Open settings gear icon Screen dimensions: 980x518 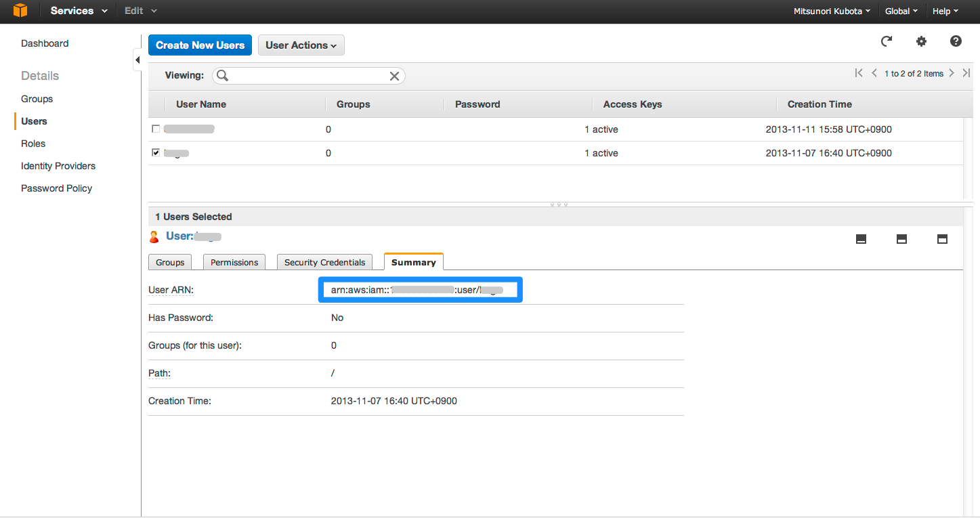(x=921, y=42)
